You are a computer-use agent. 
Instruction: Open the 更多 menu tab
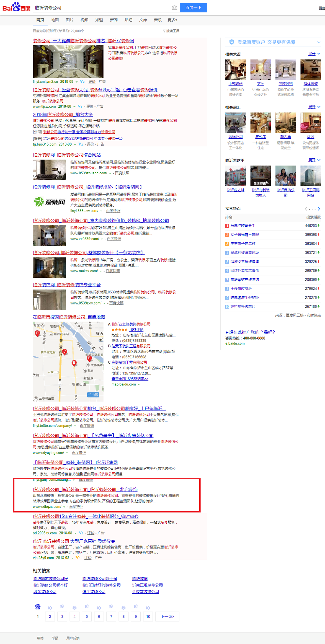pos(172,20)
